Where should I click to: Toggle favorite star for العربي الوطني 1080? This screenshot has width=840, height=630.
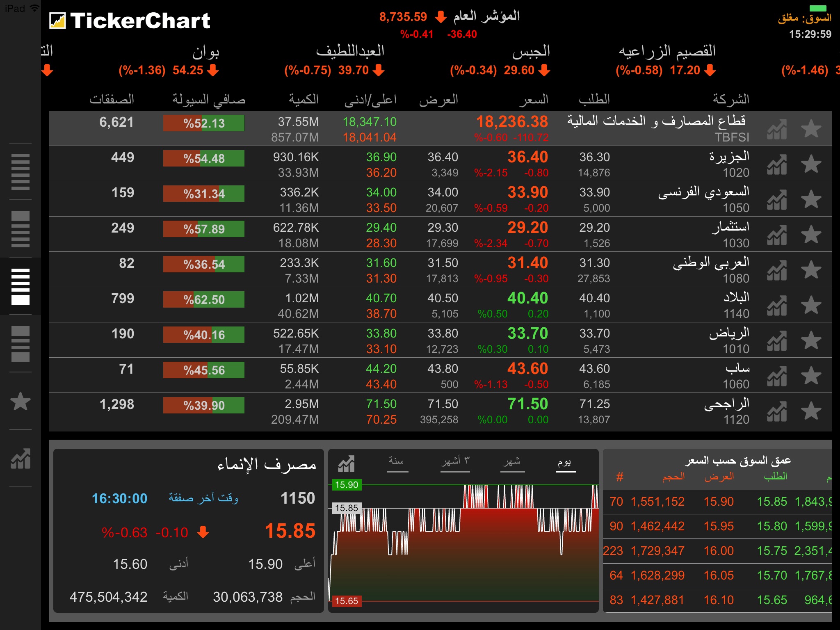(811, 270)
